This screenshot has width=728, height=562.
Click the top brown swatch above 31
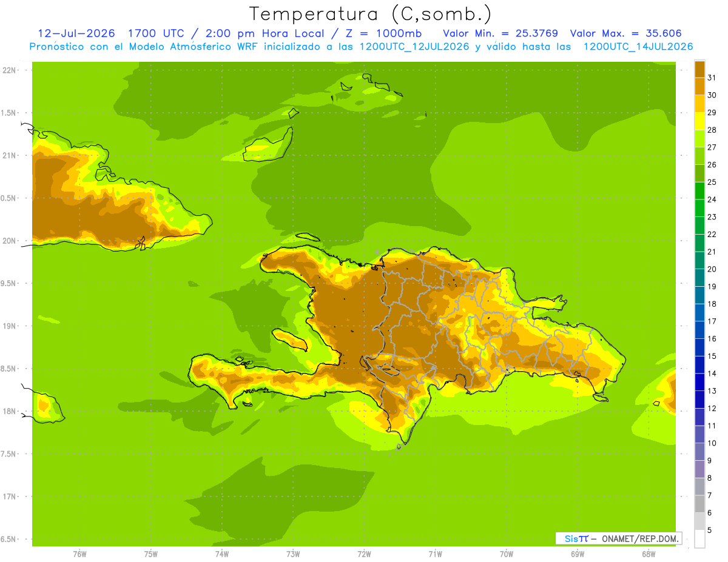pos(699,69)
